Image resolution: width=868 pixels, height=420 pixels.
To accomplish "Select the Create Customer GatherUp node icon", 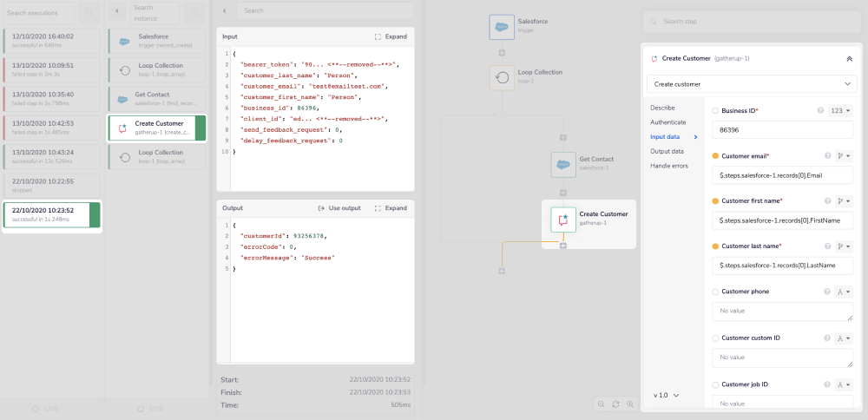I will [x=563, y=220].
